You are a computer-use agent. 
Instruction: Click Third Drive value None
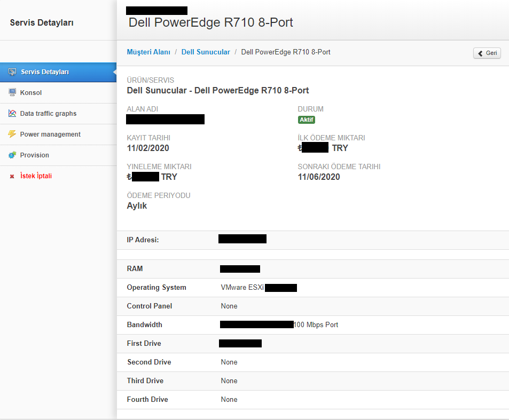point(229,381)
